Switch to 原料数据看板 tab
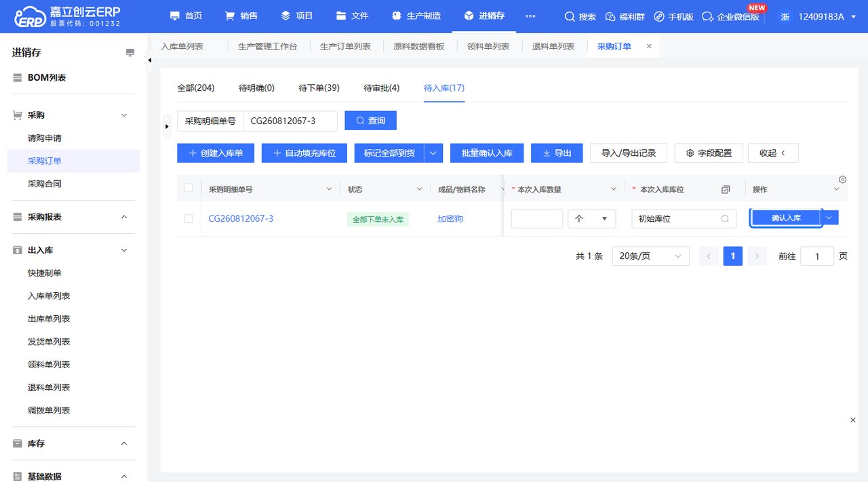Image resolution: width=868 pixels, height=482 pixels. tap(419, 46)
